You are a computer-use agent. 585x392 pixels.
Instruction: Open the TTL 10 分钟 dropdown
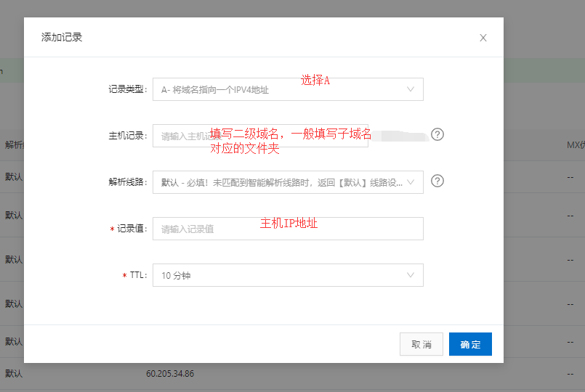pyautogui.click(x=288, y=275)
